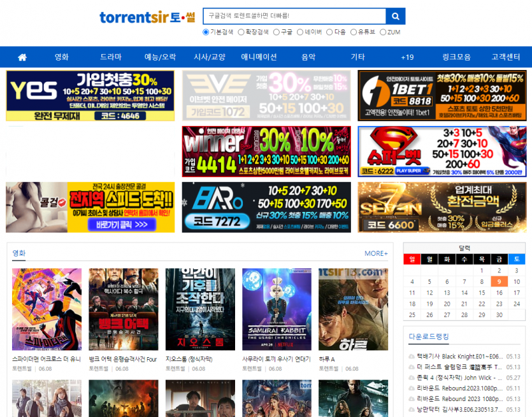532x417 pixels.
Task: Open +19 navigation menu
Action: point(407,57)
